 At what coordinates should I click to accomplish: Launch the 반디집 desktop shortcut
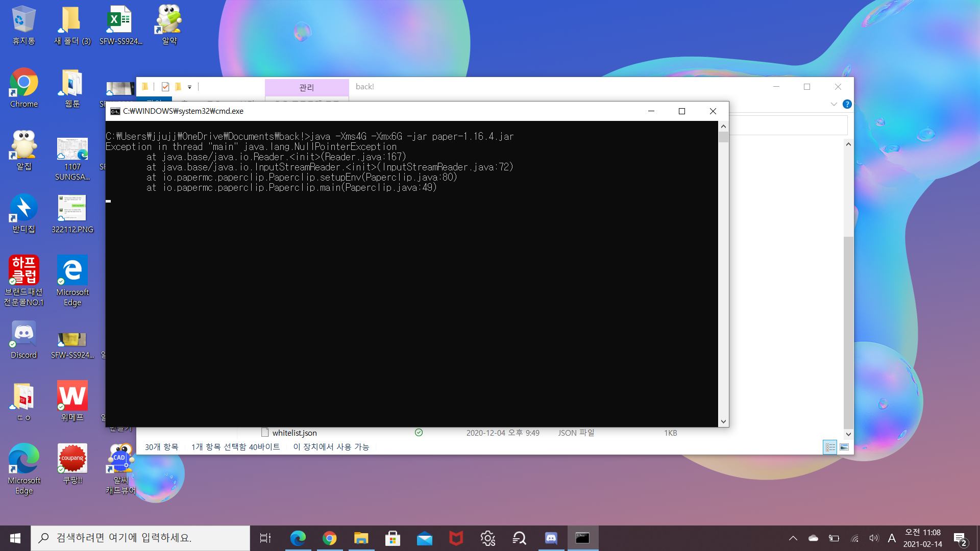click(x=23, y=213)
